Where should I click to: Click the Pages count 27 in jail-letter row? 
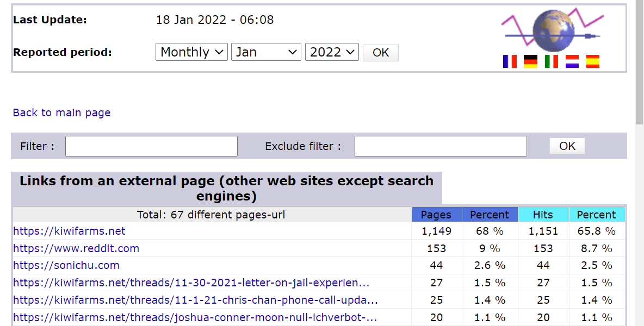pyautogui.click(x=436, y=283)
